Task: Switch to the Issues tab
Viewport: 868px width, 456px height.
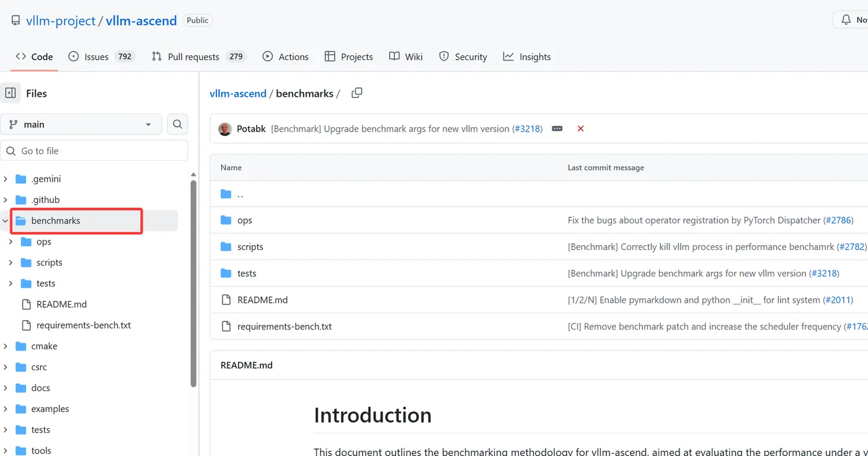Action: point(96,56)
